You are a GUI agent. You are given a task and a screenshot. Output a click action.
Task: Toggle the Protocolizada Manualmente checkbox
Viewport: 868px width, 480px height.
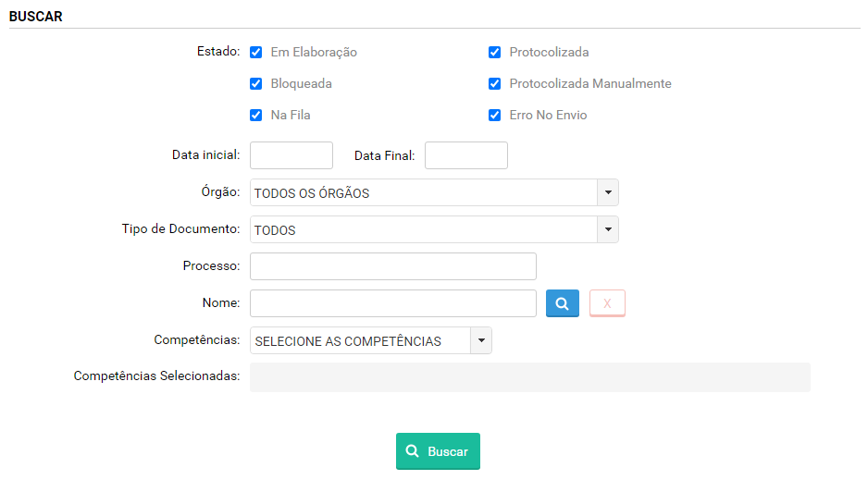pyautogui.click(x=495, y=84)
